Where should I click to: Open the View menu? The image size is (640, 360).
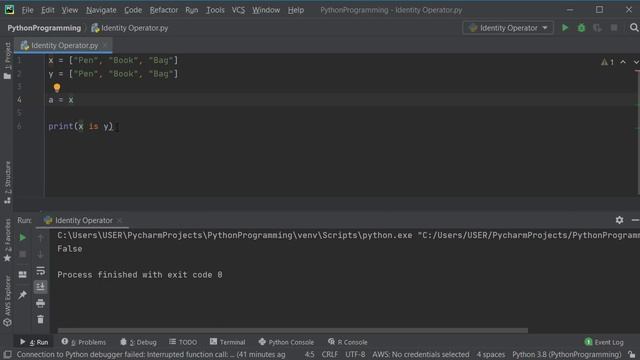[70, 10]
